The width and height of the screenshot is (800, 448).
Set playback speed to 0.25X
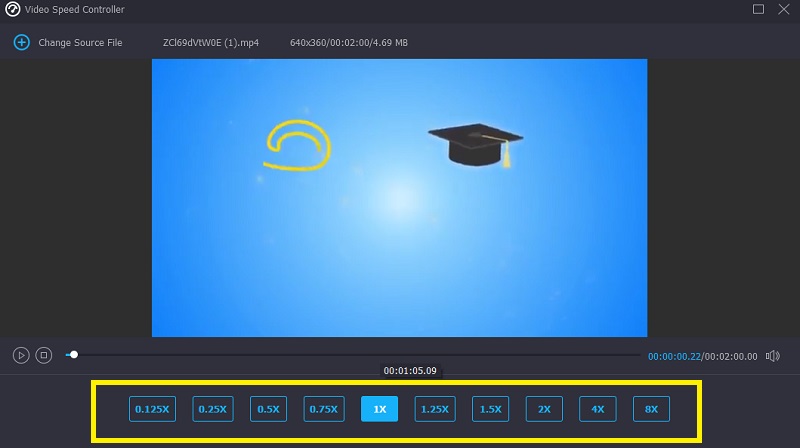211,409
